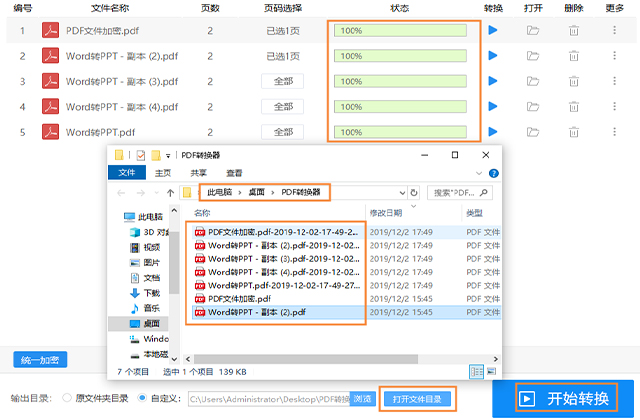Click the 浏览 browse button

point(362,399)
